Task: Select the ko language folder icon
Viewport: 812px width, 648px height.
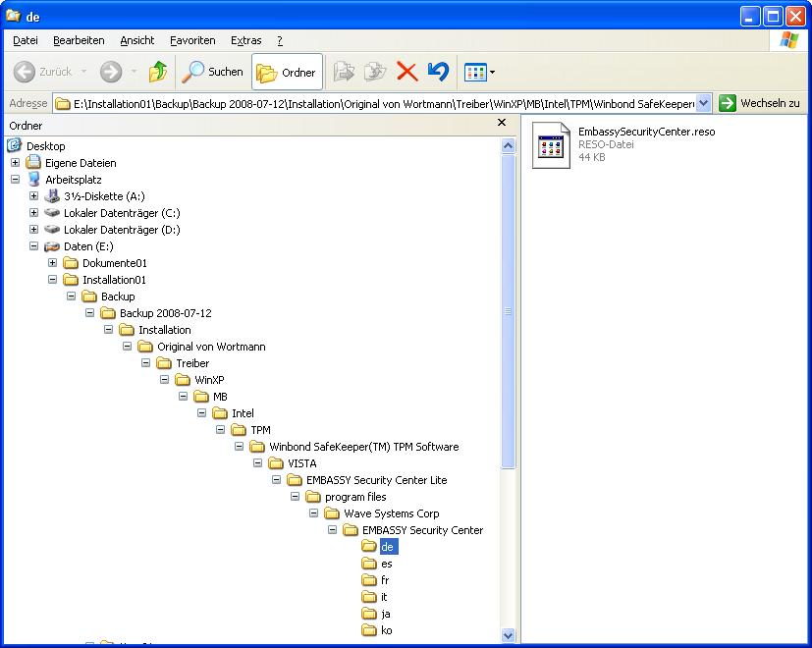Action: [369, 630]
